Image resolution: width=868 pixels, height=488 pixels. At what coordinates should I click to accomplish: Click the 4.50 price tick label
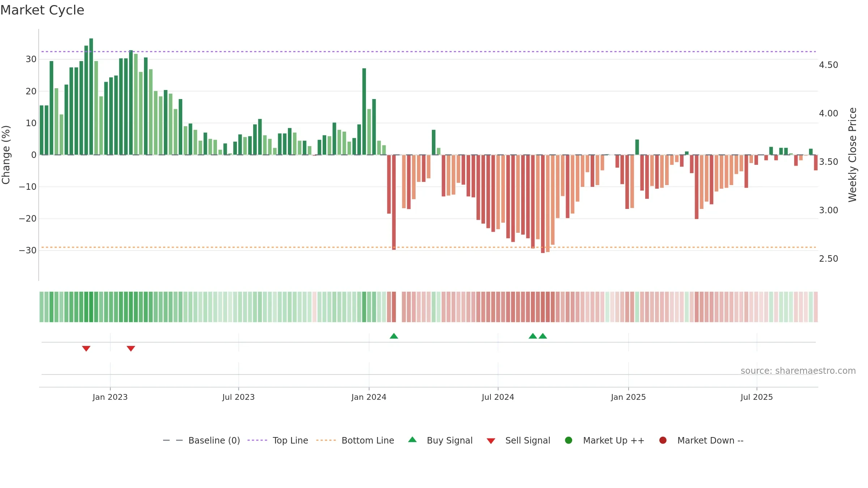(829, 65)
